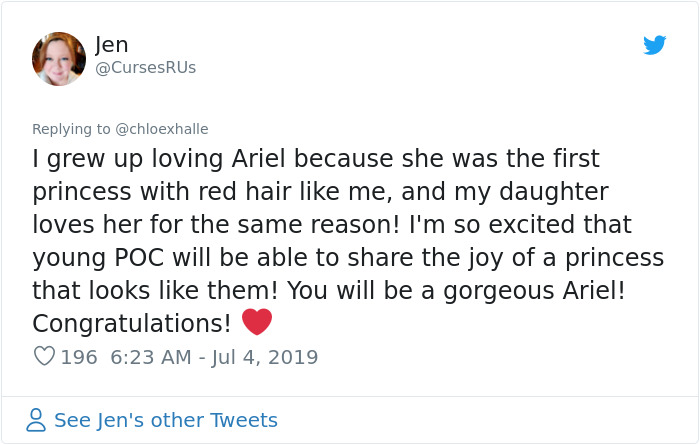The height and width of the screenshot is (445, 700).
Task: Click "loves her for the same reason!" text
Action: (190, 224)
